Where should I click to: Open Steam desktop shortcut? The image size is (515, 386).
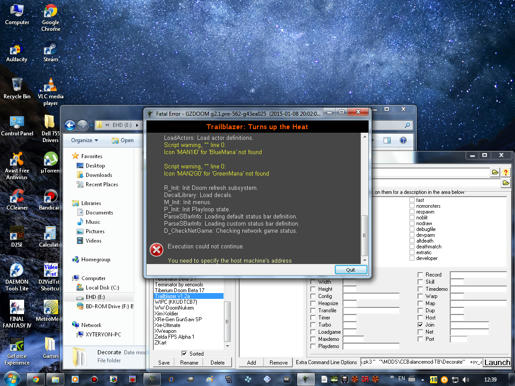pyautogui.click(x=50, y=53)
